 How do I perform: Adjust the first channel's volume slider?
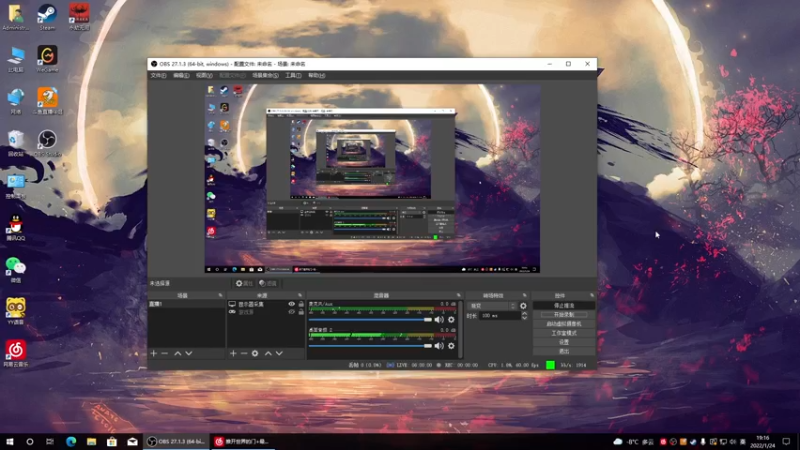point(369,319)
